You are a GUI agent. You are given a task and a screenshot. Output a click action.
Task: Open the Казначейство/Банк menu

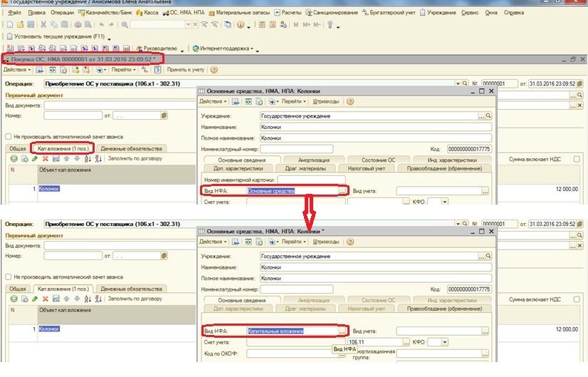tap(105, 13)
